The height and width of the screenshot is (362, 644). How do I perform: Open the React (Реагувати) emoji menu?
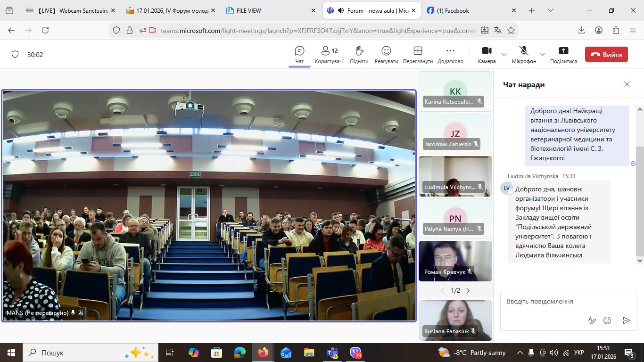click(x=386, y=54)
